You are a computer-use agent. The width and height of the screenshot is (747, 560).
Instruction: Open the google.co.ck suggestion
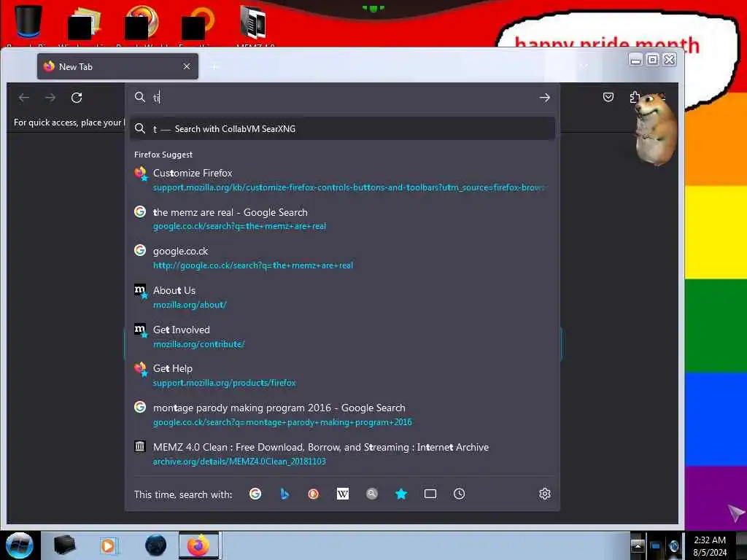tap(343, 257)
